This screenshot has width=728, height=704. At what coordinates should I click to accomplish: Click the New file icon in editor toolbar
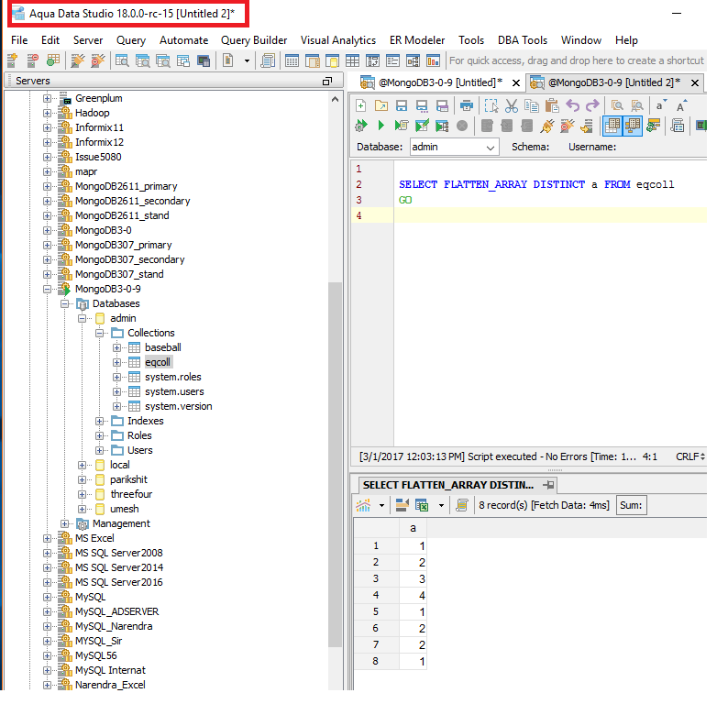pyautogui.click(x=360, y=105)
